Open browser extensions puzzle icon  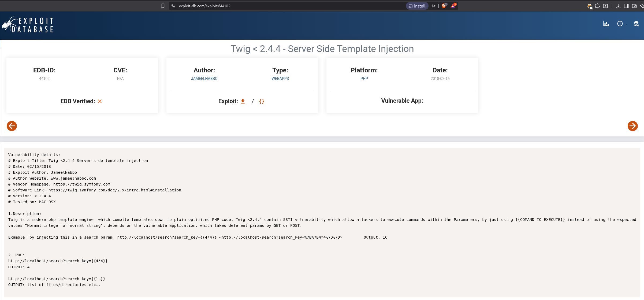(x=597, y=6)
